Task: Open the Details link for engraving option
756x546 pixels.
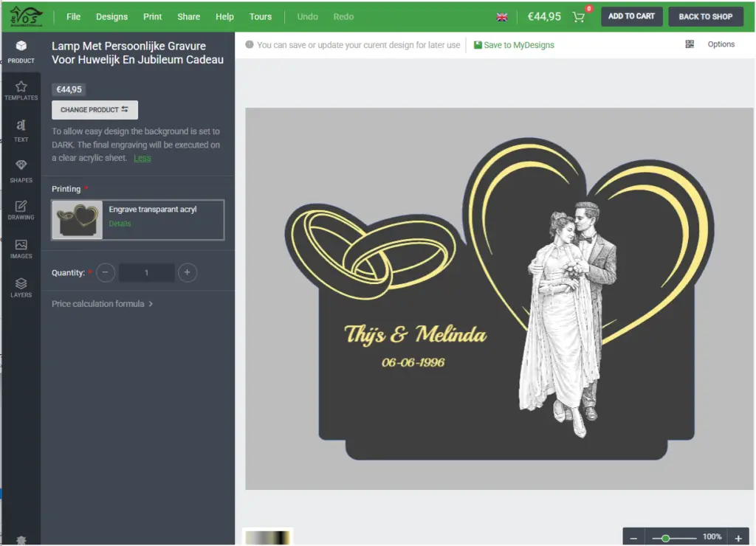Action: (x=120, y=224)
